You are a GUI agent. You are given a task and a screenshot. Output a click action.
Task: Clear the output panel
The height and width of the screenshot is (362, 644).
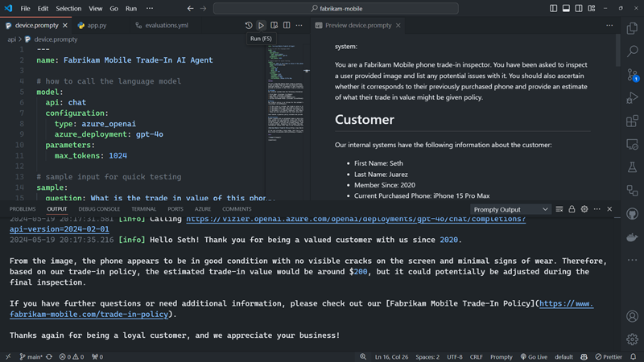click(559, 209)
